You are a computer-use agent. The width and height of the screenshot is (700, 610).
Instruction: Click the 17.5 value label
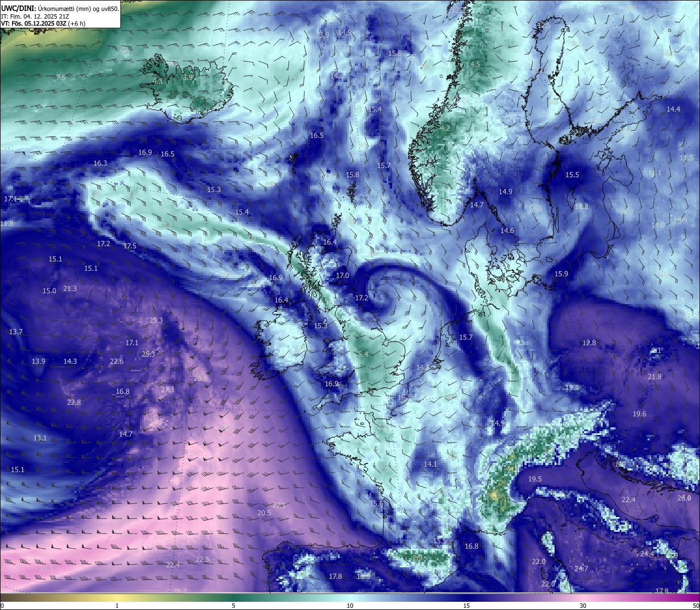130,246
